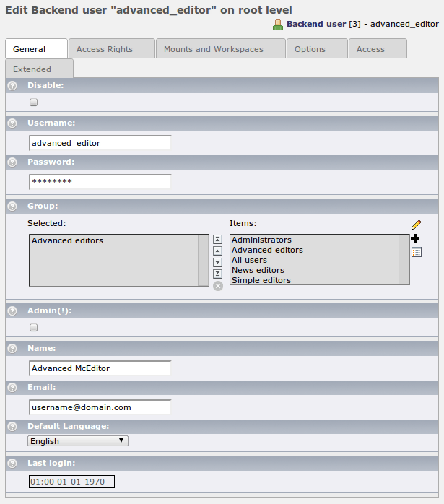Go to the Options tab

pyautogui.click(x=316, y=49)
